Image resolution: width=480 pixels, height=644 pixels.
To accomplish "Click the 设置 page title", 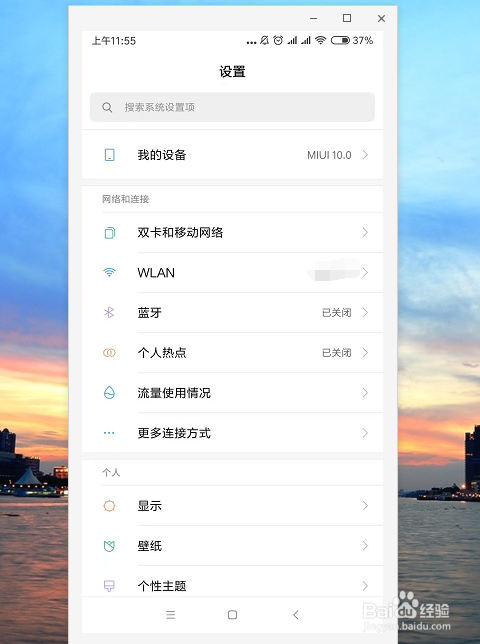I will (x=232, y=71).
